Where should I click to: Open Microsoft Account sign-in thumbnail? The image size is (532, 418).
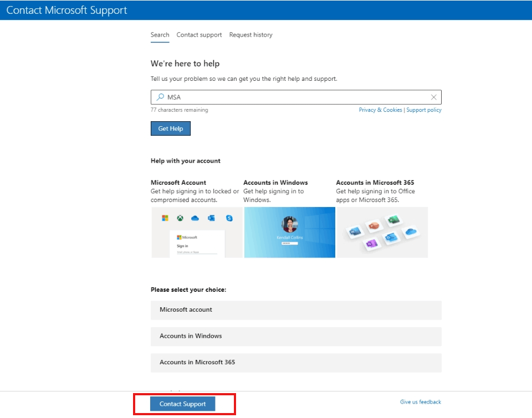197,232
